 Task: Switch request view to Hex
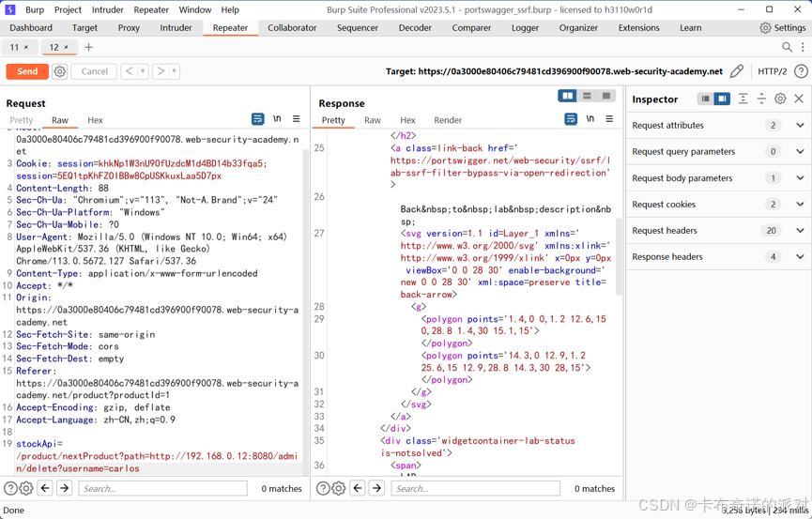[x=96, y=120]
